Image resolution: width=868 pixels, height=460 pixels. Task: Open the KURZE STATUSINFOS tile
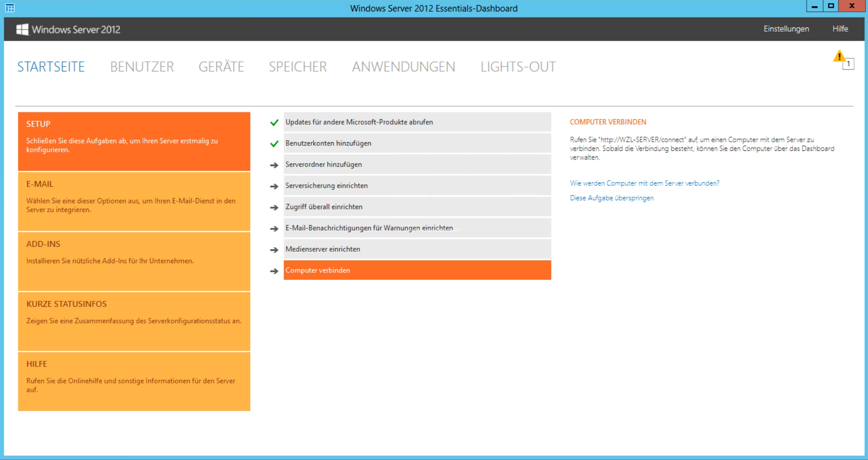pos(134,321)
